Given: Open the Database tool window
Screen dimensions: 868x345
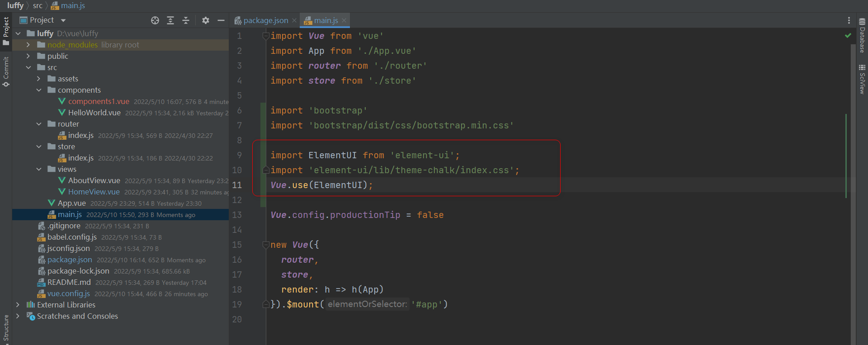Looking at the screenshot, I should 862,36.
